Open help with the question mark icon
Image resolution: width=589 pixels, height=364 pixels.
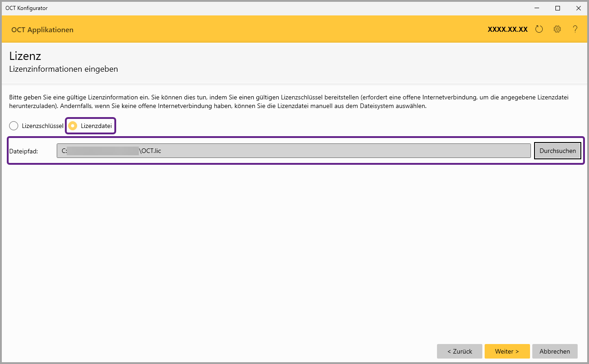[575, 30]
